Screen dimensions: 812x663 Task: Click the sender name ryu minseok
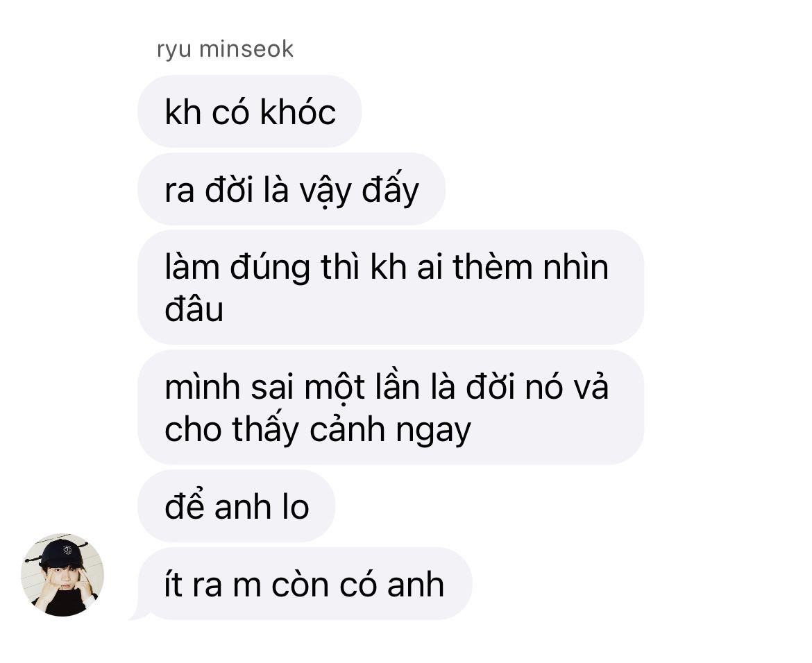click(225, 50)
